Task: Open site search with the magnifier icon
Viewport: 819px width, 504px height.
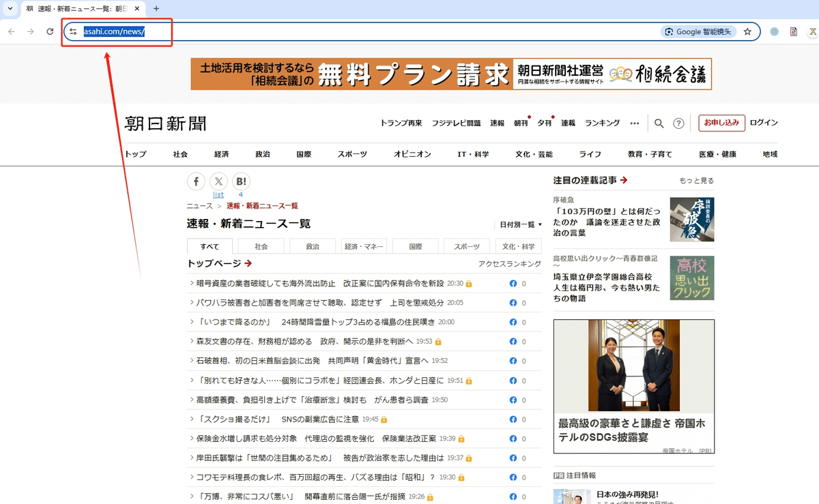Action: click(659, 123)
